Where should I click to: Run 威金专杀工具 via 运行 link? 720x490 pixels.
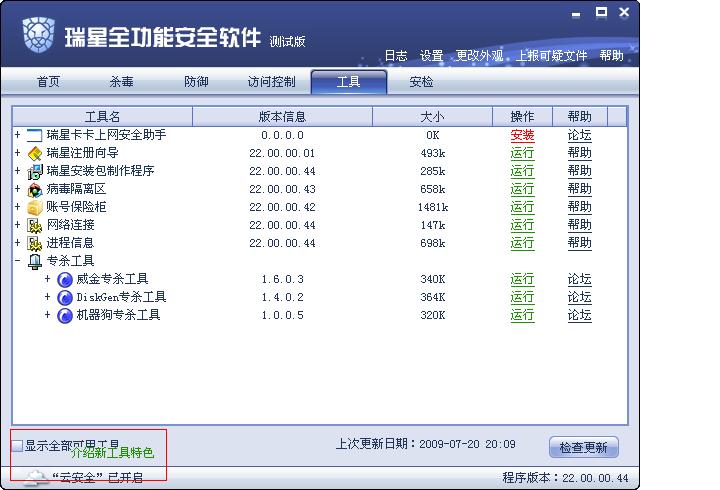tap(522, 279)
